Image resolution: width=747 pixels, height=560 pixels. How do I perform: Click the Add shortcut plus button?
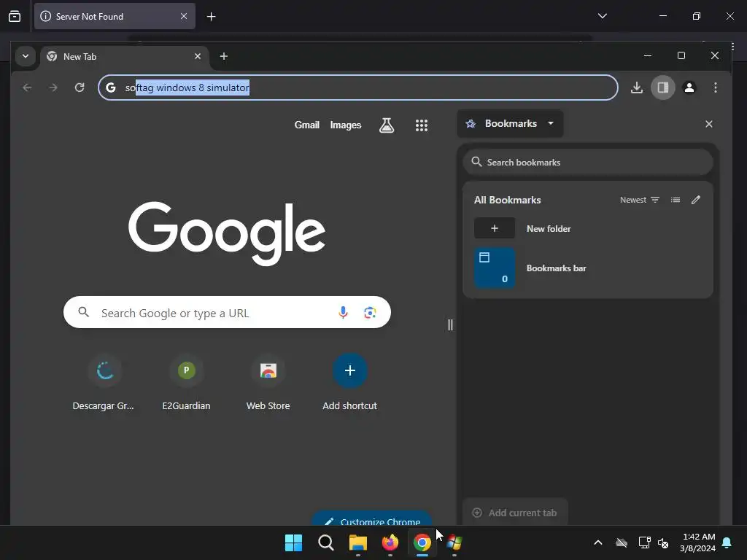coord(349,370)
